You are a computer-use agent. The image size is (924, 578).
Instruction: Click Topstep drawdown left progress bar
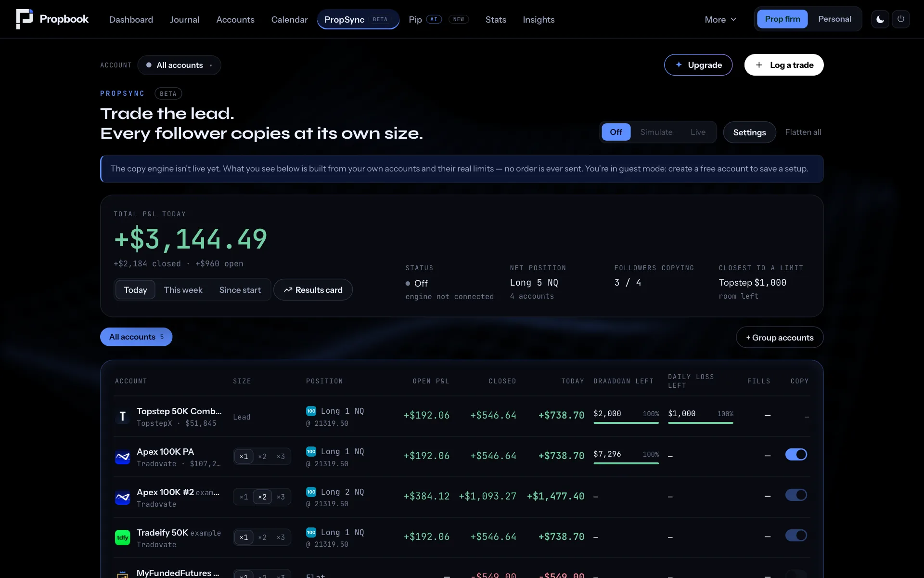pos(626,423)
